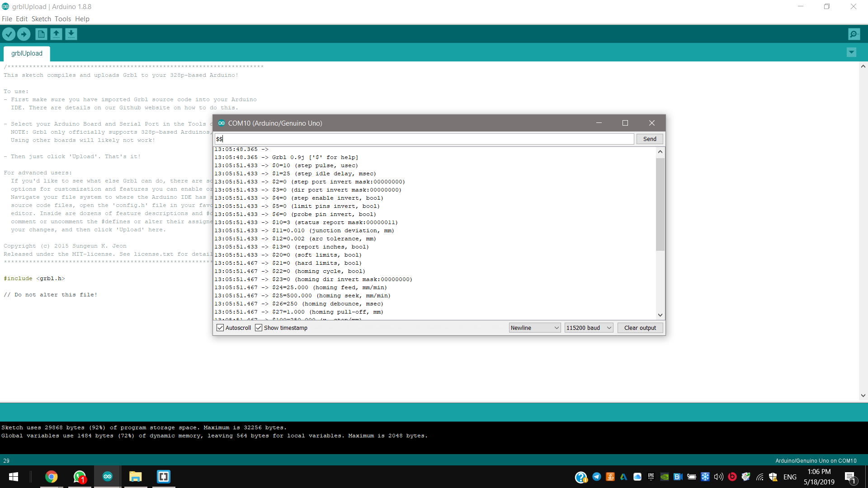Click the serial monitor vertical scrollbar thumb
This screenshot has width=868, height=488.
pyautogui.click(x=660, y=203)
